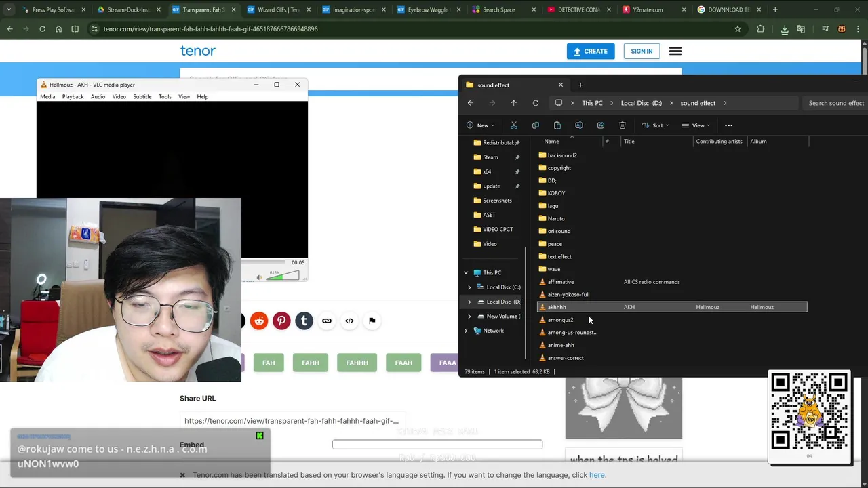Open Chrome extensions puzzle icon
This screenshot has height=488, width=868.
(760, 29)
